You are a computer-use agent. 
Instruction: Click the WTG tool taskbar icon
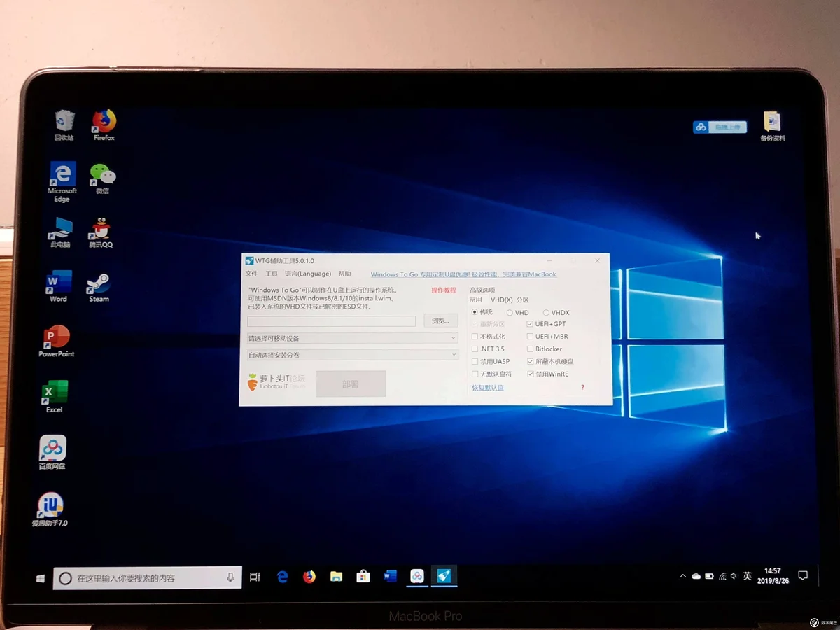pos(444,576)
